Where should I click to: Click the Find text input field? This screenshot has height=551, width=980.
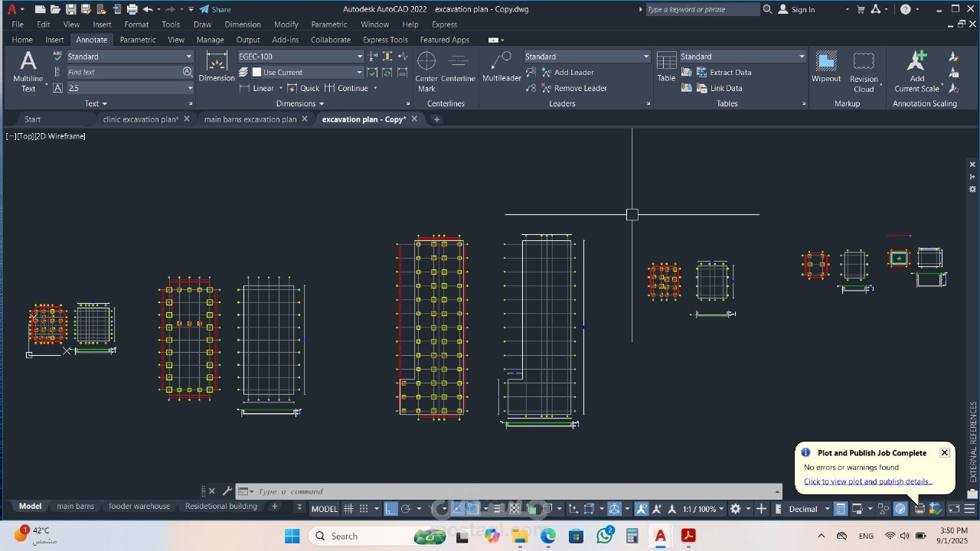[x=123, y=72]
